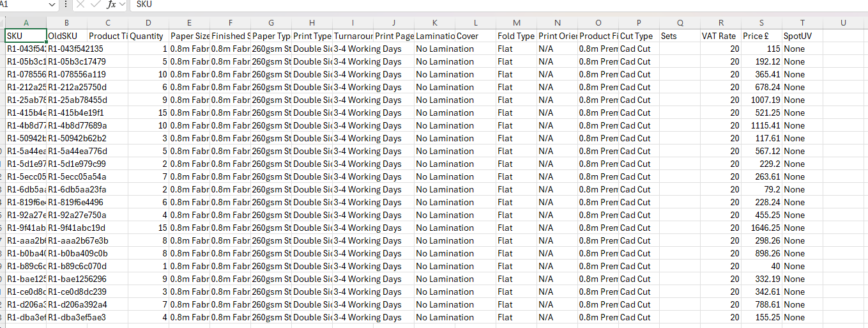868x328 pixels.
Task: Select OldSKU cell R1-078556a119
Action: (x=66, y=74)
